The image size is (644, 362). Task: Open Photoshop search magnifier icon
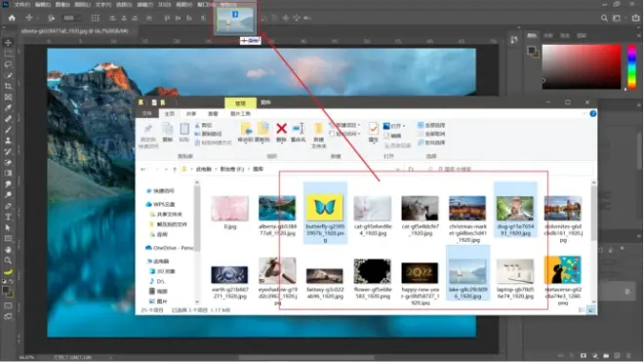click(x=604, y=19)
